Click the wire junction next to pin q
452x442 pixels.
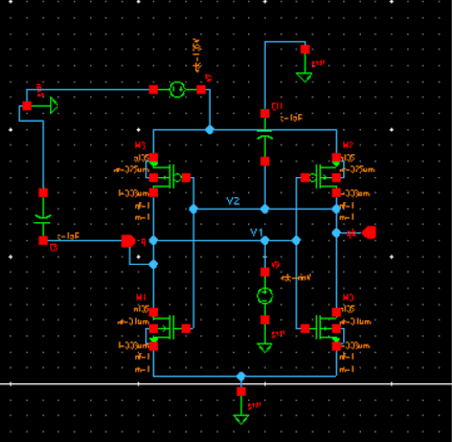(x=153, y=240)
